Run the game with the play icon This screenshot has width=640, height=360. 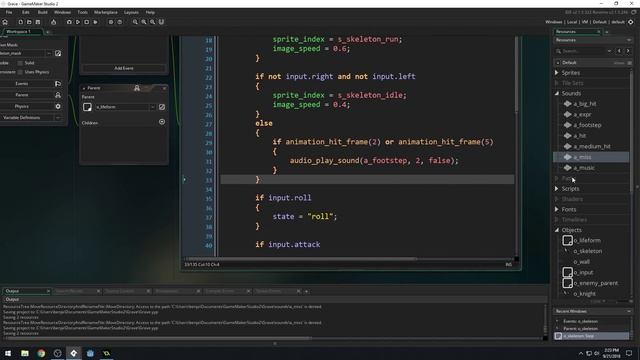point(78,22)
